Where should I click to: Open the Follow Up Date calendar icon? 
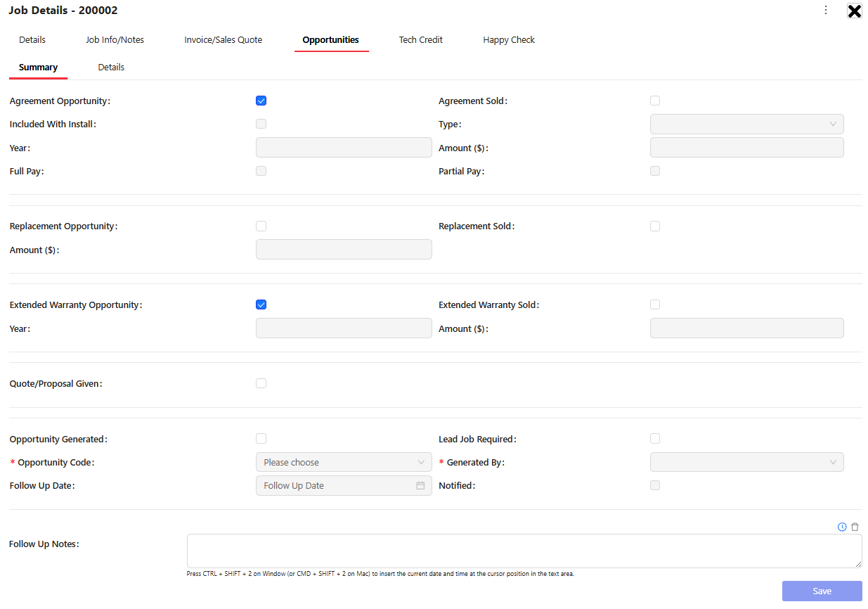(x=420, y=485)
